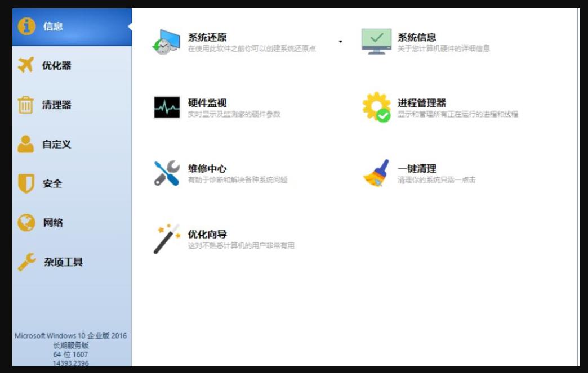Expand the dropdown arrow beside 系统还原

tap(340, 42)
